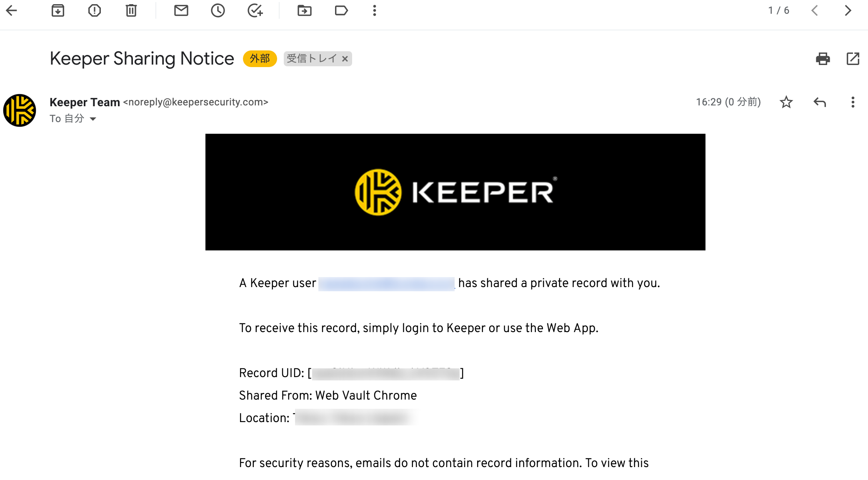Reply to Keeper Team email
This screenshot has height=480, width=868.
(820, 102)
